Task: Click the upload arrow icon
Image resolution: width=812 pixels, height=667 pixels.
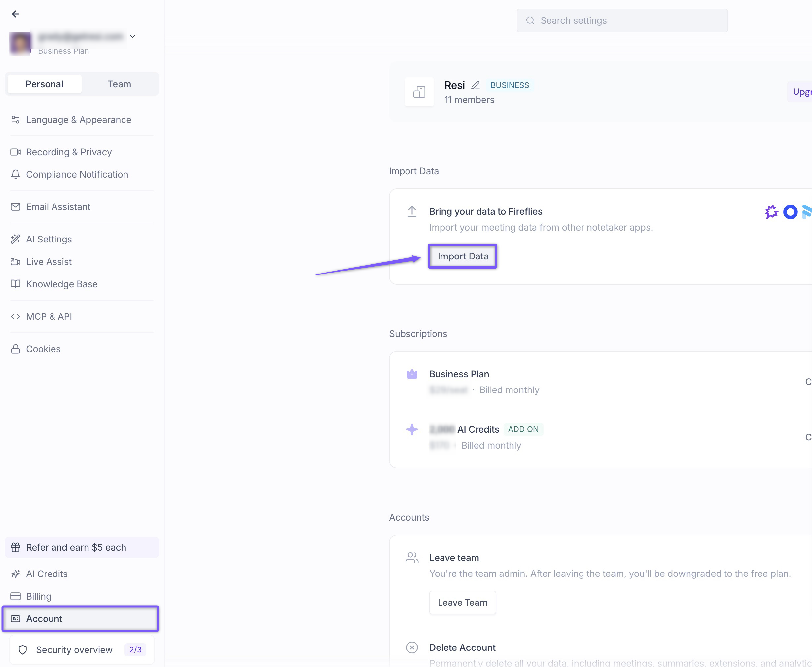Action: [412, 212]
